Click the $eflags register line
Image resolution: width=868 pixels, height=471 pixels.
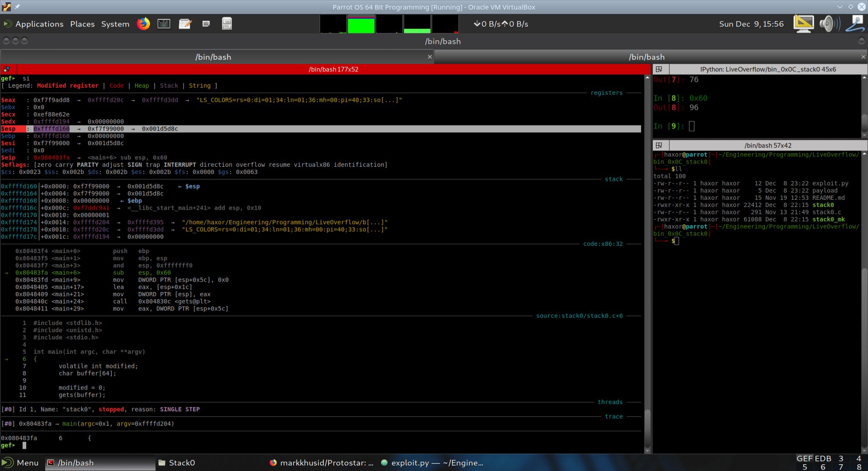[194, 165]
